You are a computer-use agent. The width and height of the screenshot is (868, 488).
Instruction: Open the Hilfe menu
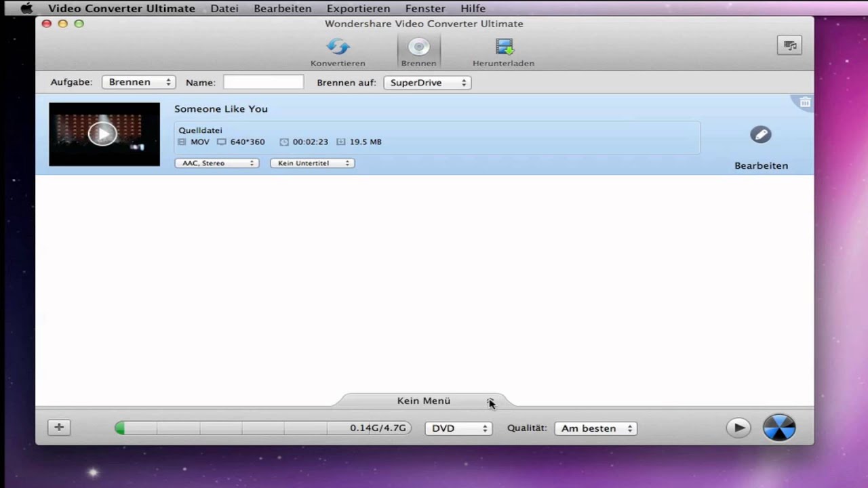coord(473,9)
